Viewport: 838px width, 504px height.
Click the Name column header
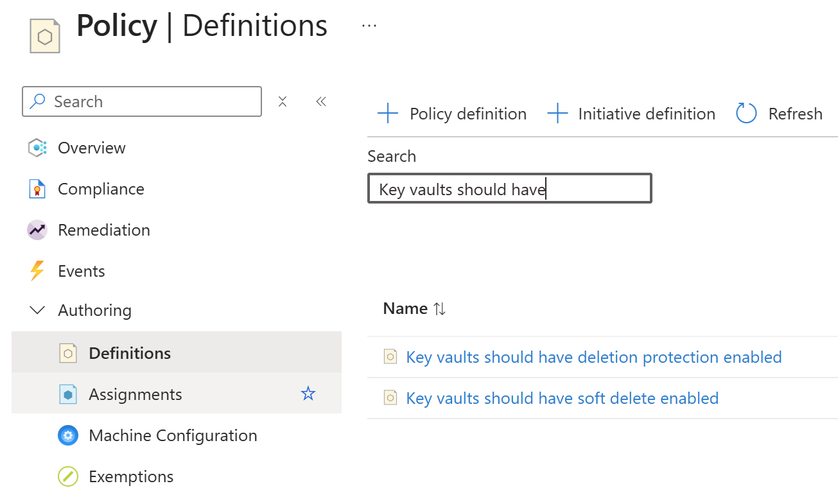tap(405, 309)
